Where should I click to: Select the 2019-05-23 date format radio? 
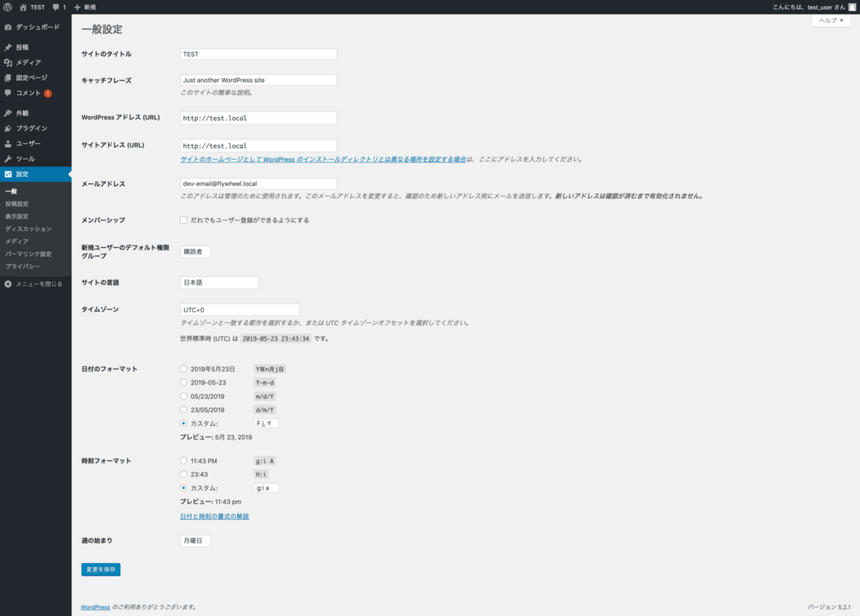pyautogui.click(x=184, y=383)
